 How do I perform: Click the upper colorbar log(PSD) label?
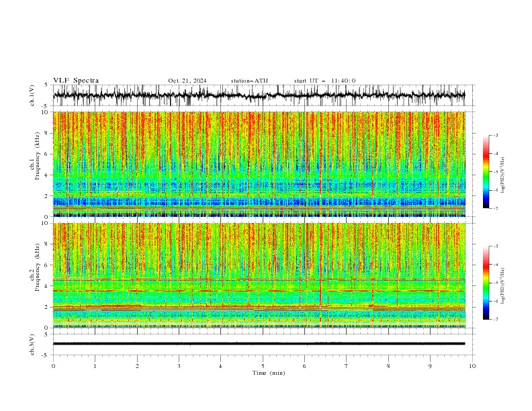coord(503,175)
